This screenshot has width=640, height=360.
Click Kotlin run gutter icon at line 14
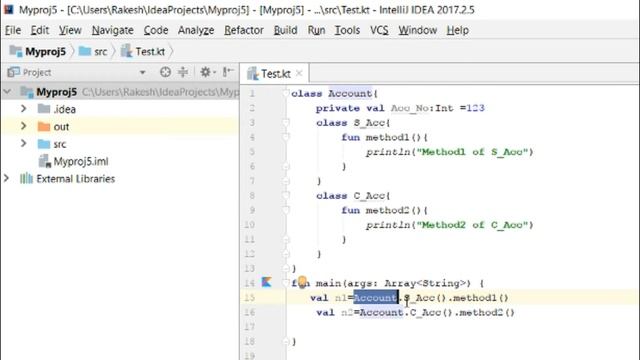(x=267, y=282)
